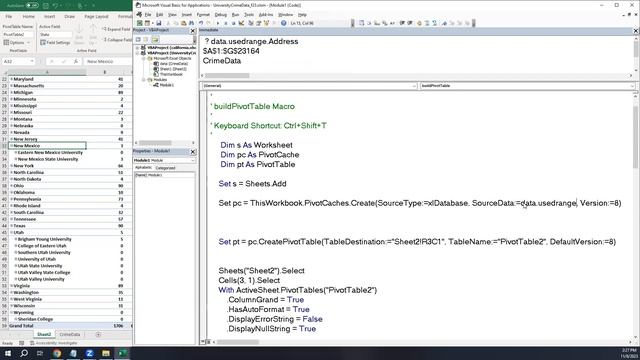Open the buildPivotTable procedure dropdown
Viewport: 640px width, 360px height.
point(632,86)
